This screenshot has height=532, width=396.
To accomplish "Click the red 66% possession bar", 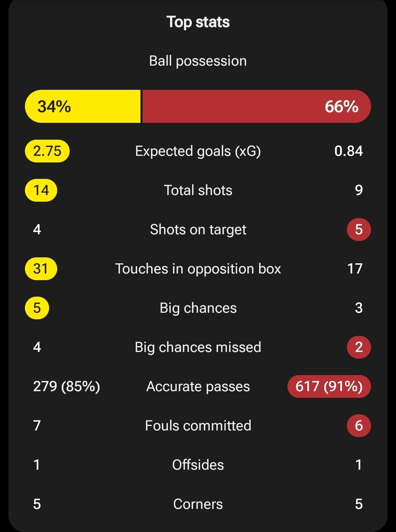I will pos(257,106).
